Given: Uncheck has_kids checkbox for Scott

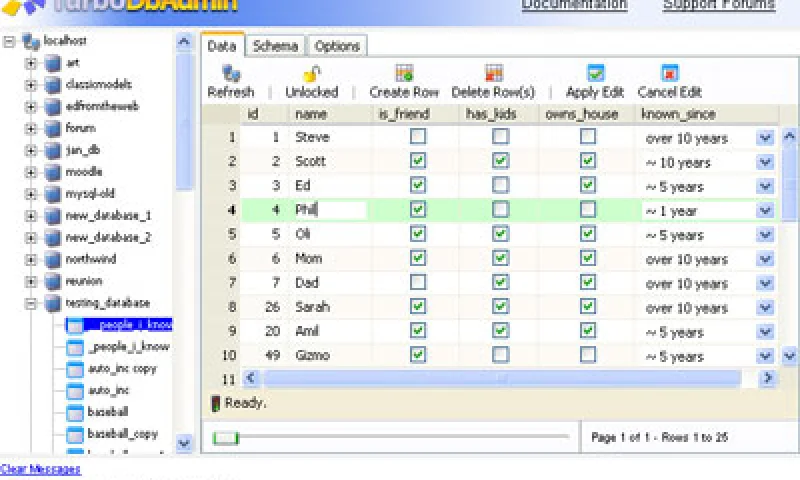Looking at the screenshot, I should (x=500, y=161).
